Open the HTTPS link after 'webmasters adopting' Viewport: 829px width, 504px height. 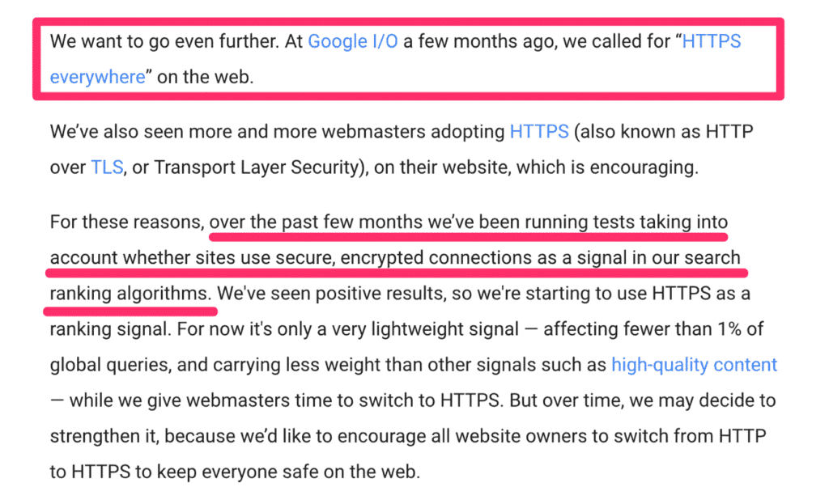click(x=538, y=132)
